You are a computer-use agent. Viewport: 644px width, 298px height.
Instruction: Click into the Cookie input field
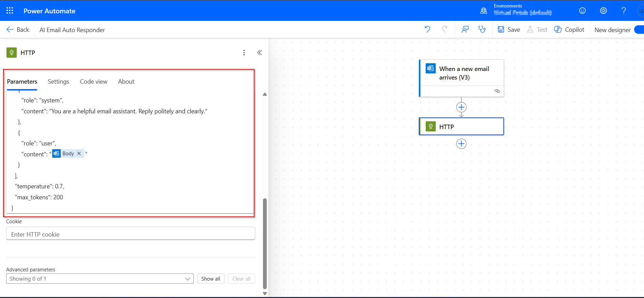coord(131,234)
